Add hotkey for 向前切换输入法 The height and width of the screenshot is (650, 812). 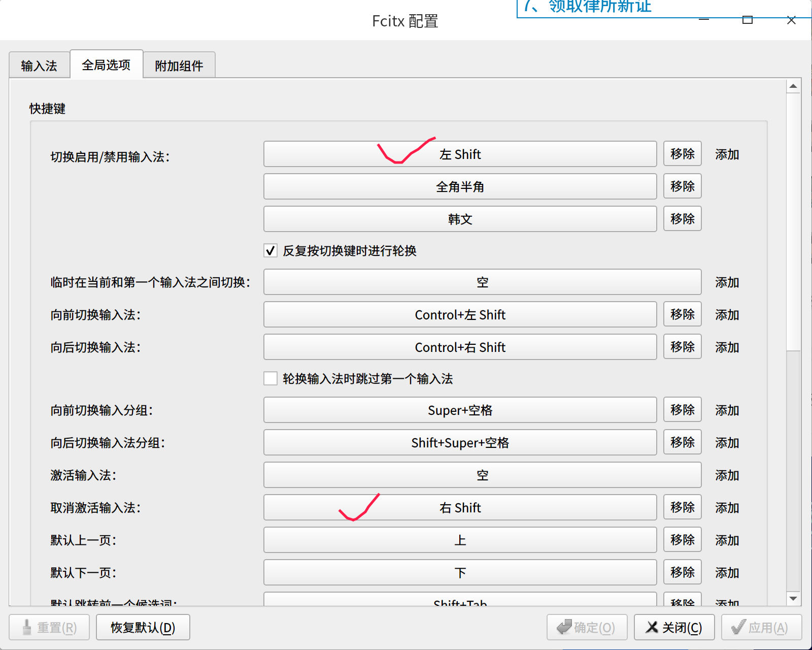click(x=727, y=315)
